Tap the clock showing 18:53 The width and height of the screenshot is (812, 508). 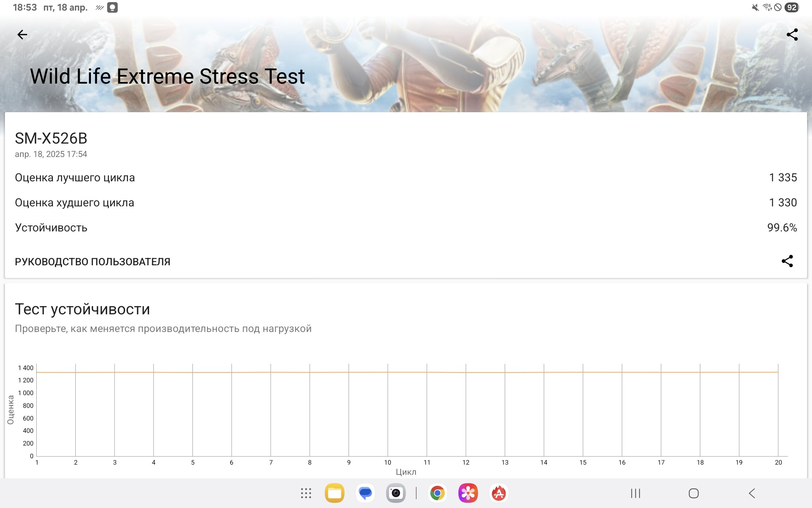tap(25, 7)
